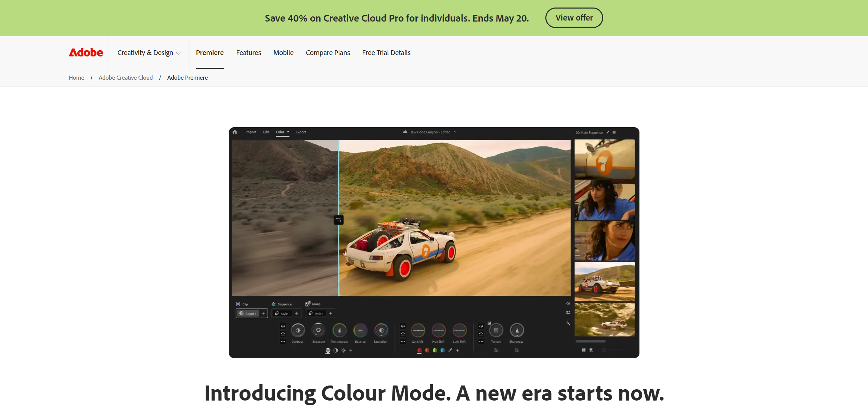Expand the Jaw Bone Canyon project dropdown
Screen dimensions: 868x405
pos(455,132)
